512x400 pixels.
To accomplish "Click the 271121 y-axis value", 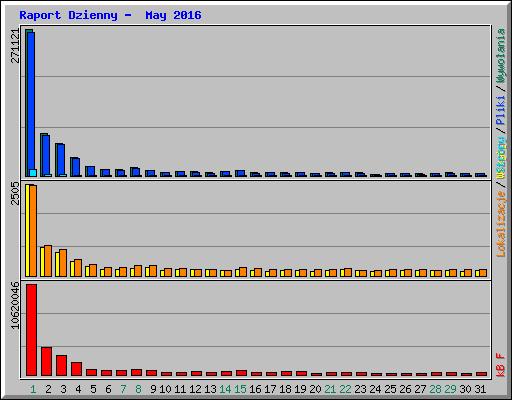I will coord(15,46).
